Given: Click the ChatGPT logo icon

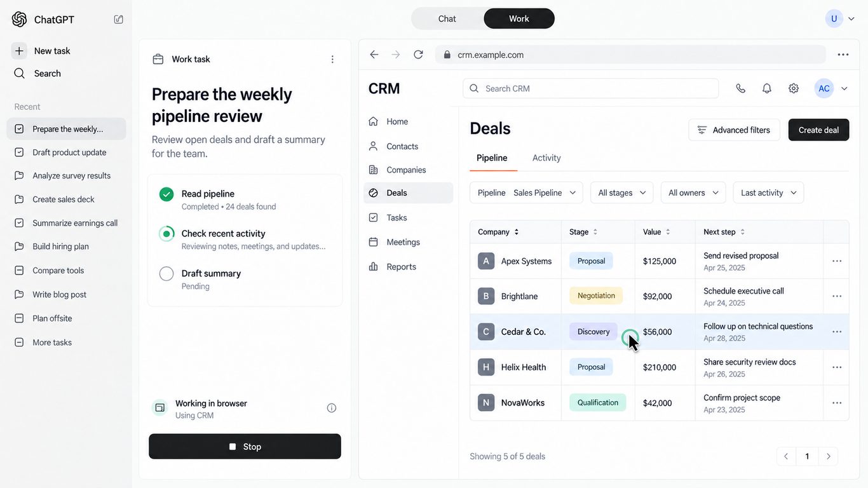Looking at the screenshot, I should click(x=20, y=19).
